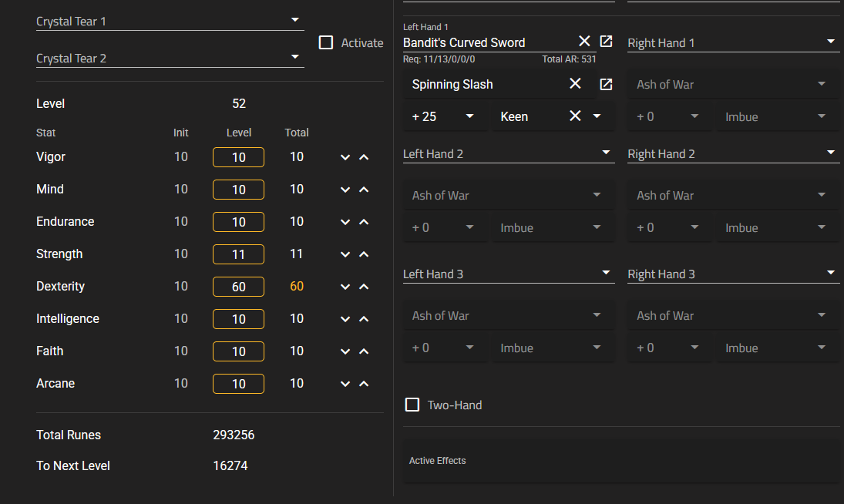Clear the Bandit's Curved Sword weapon selection
Image resolution: width=844 pixels, height=504 pixels.
[x=584, y=42]
